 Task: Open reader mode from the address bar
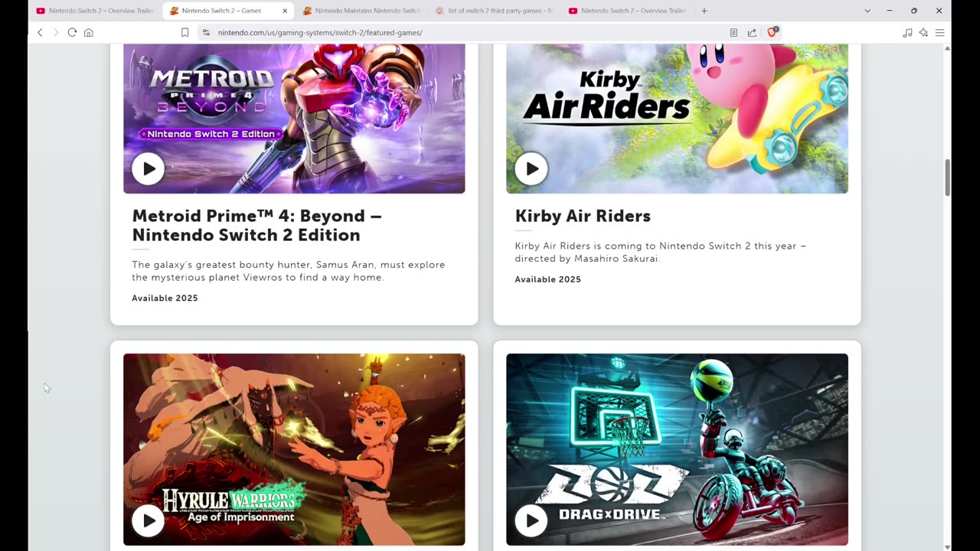pyautogui.click(x=733, y=32)
